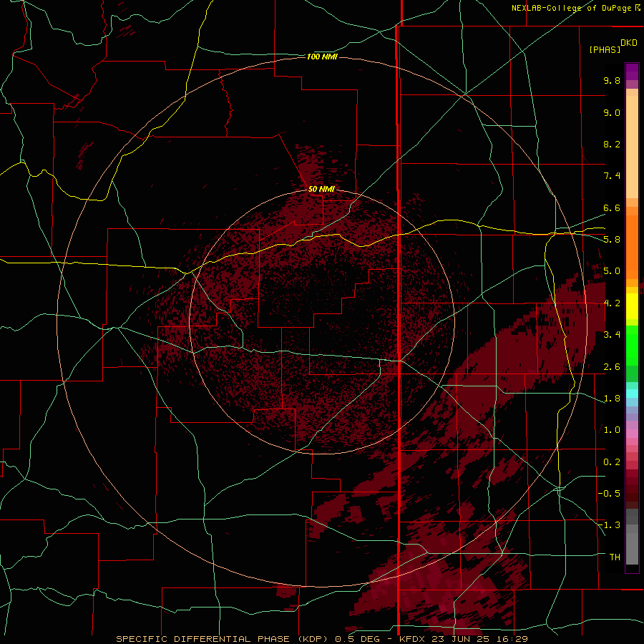Click the 9.8 scale value

click(612, 80)
